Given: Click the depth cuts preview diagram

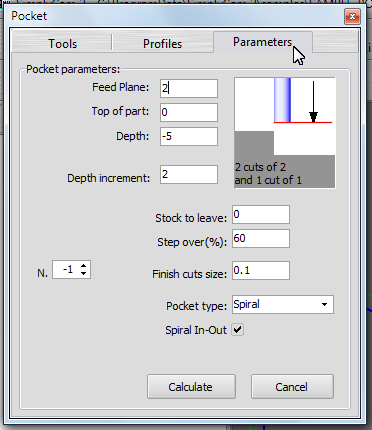Looking at the screenshot, I should click(x=285, y=133).
